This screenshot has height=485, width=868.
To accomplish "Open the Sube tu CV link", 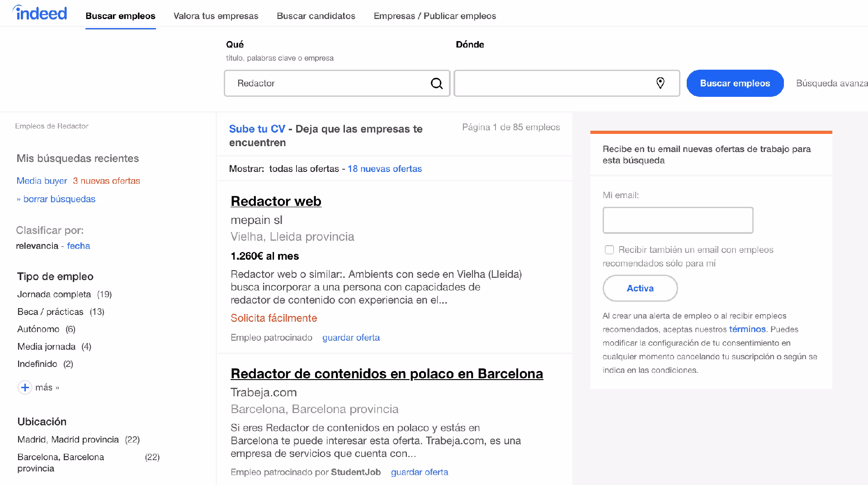I will click(x=257, y=129).
